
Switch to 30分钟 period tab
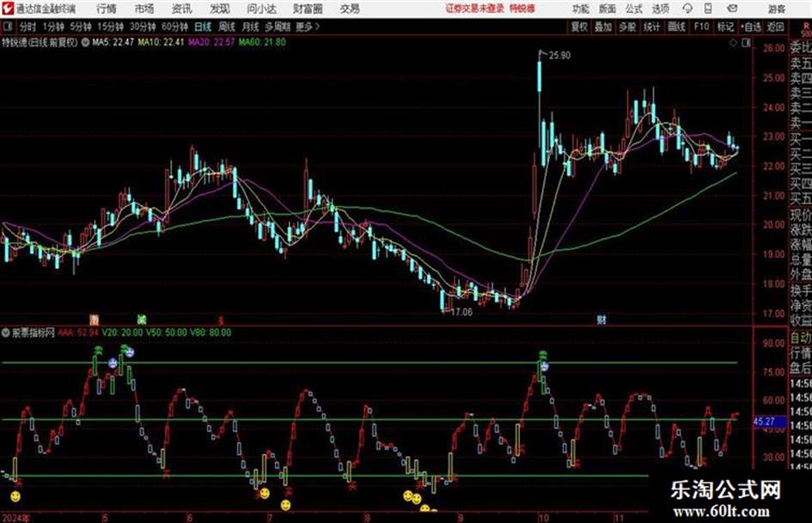pos(143,27)
